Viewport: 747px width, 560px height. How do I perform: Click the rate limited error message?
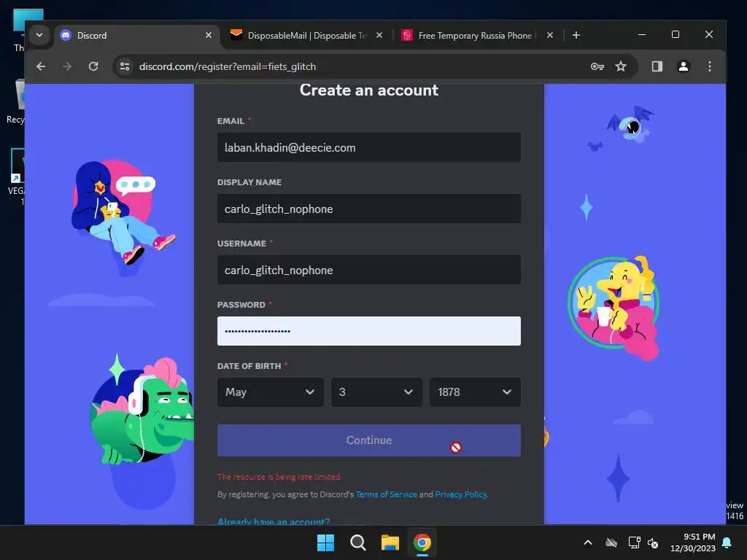pyautogui.click(x=279, y=477)
